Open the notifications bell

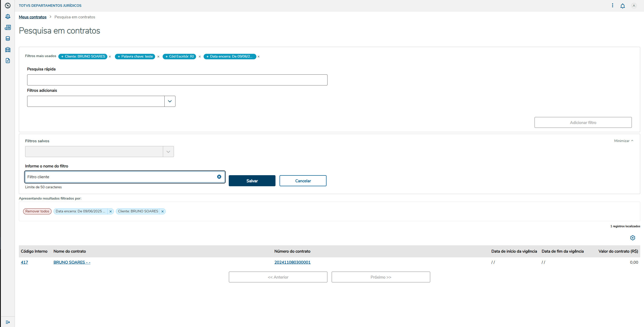622,6
